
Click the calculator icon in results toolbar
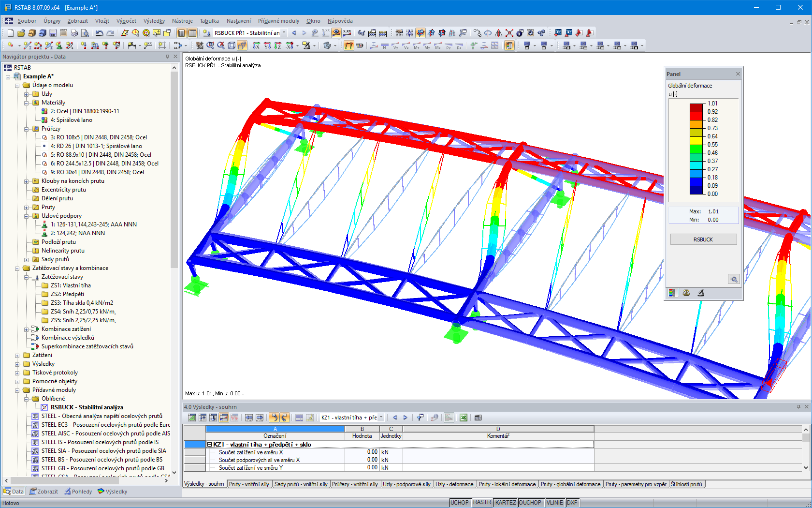478,418
